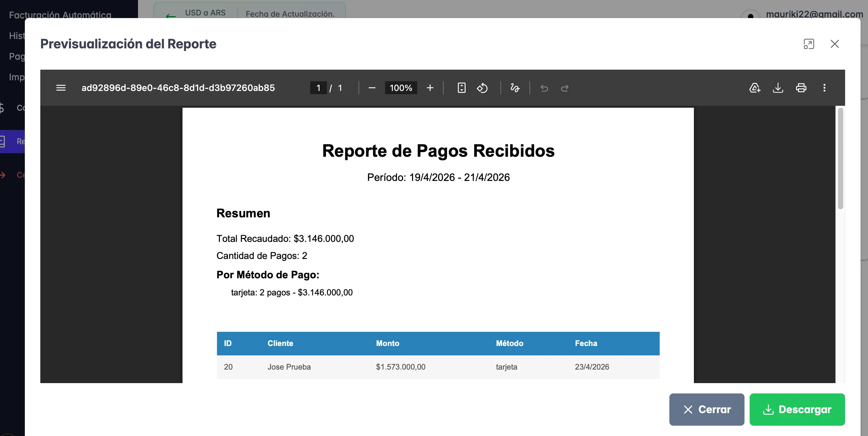This screenshot has width=868, height=436.
Task: Rotate the PDF counterclockwise
Action: pos(482,88)
